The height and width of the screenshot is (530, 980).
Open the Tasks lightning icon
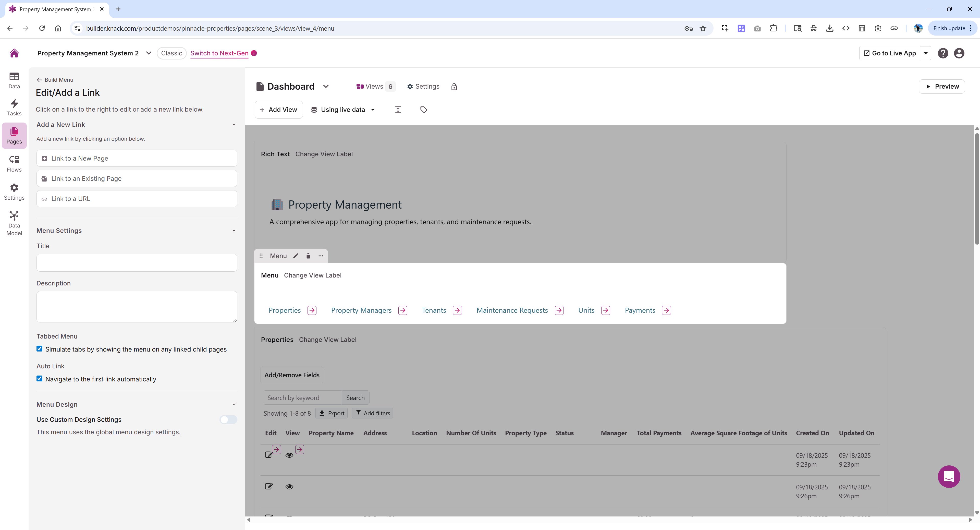click(x=14, y=107)
